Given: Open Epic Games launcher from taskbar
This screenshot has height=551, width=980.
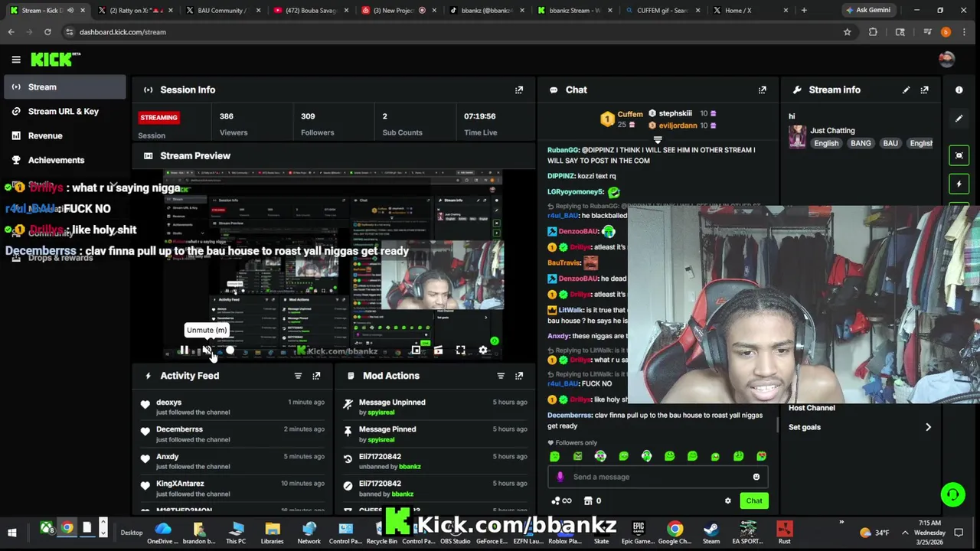Looking at the screenshot, I should (x=638, y=533).
